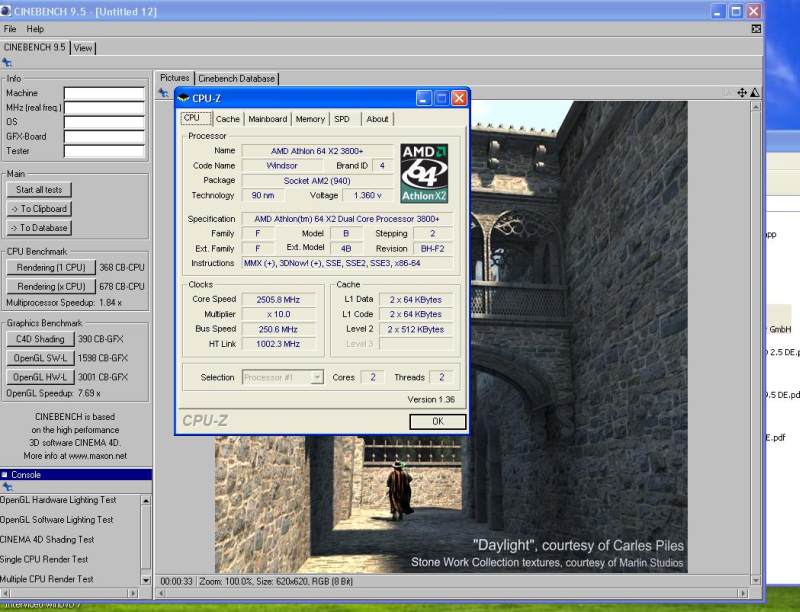This screenshot has width=800, height=612.
Task: Click the AMD Athlon X2 logo
Action: click(424, 173)
